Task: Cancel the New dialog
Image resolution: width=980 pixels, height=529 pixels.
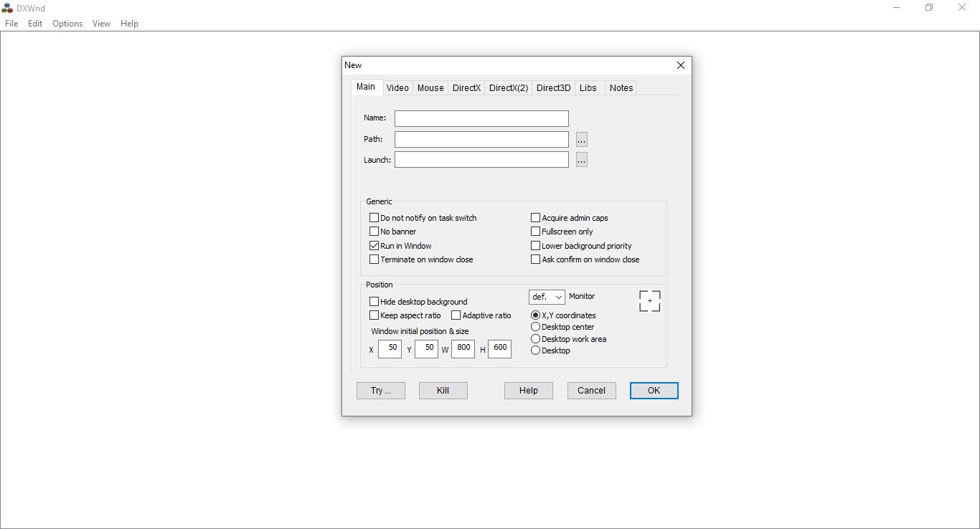Action: point(592,391)
